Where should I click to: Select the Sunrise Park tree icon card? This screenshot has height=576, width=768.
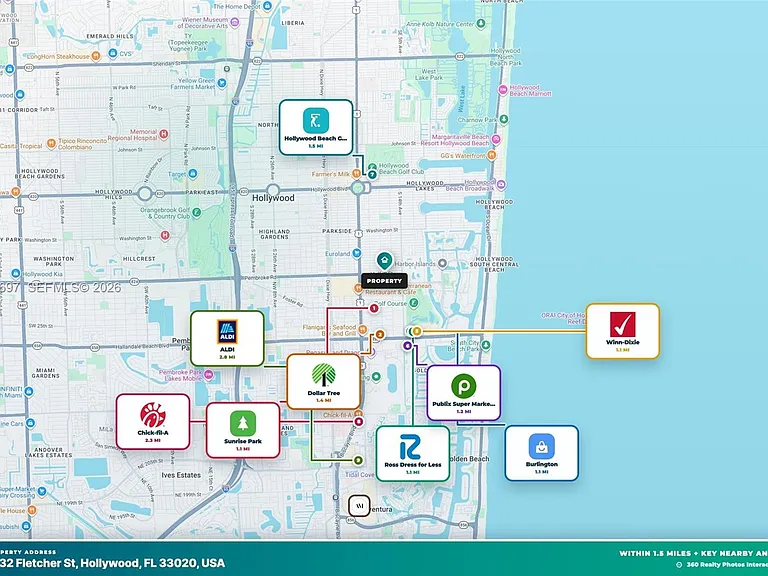click(243, 430)
